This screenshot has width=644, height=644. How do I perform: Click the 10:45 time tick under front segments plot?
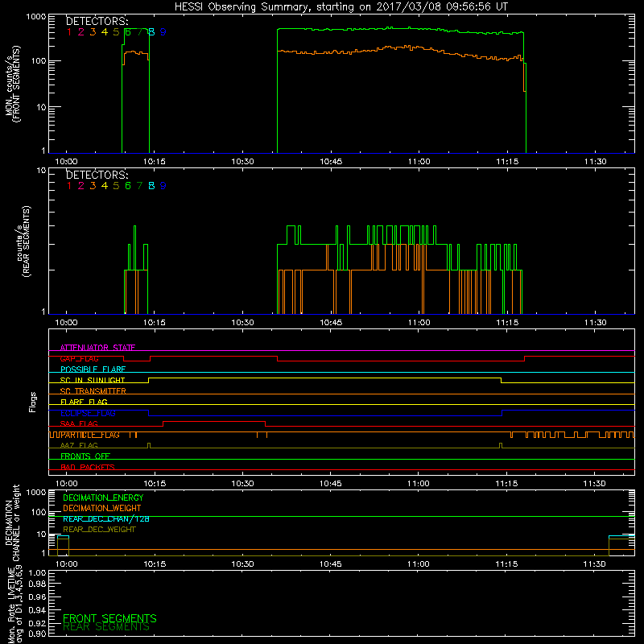[331, 162]
